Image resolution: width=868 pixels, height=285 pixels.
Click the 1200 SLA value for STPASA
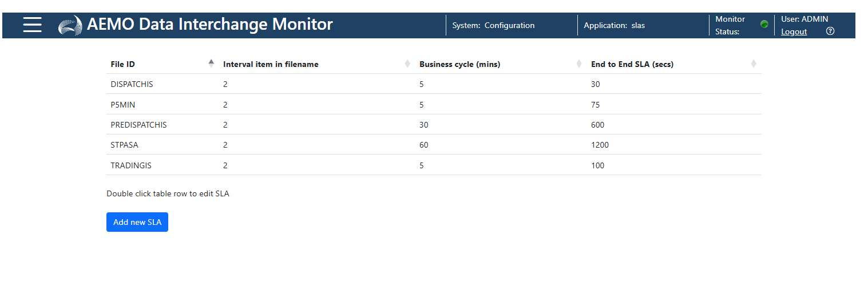click(x=600, y=145)
